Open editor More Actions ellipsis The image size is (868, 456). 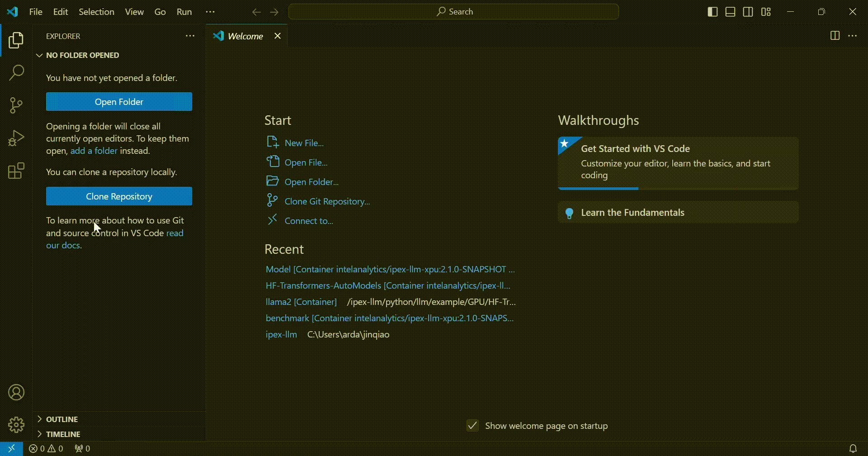coord(853,36)
